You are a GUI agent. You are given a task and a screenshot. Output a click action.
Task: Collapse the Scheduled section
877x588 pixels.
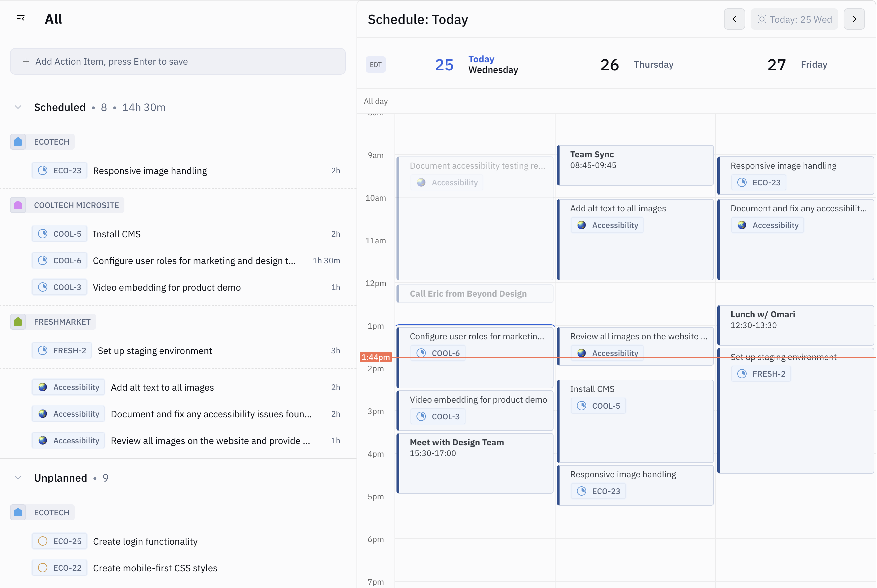[18, 107]
